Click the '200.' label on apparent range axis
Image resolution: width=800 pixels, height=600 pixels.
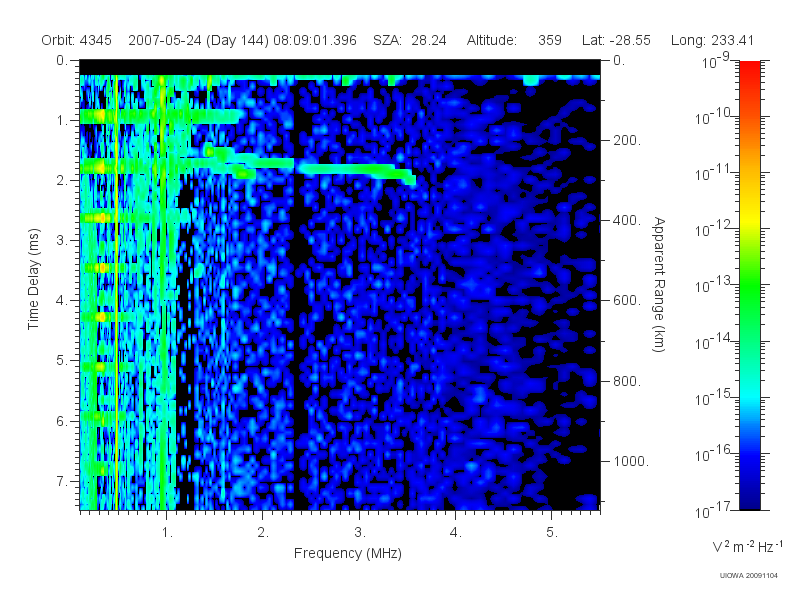coord(627,140)
